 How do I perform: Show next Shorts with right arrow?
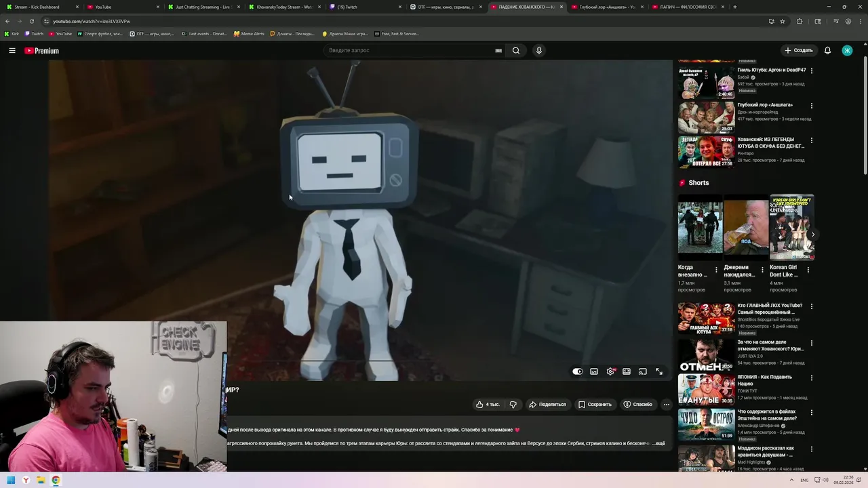pos(812,235)
